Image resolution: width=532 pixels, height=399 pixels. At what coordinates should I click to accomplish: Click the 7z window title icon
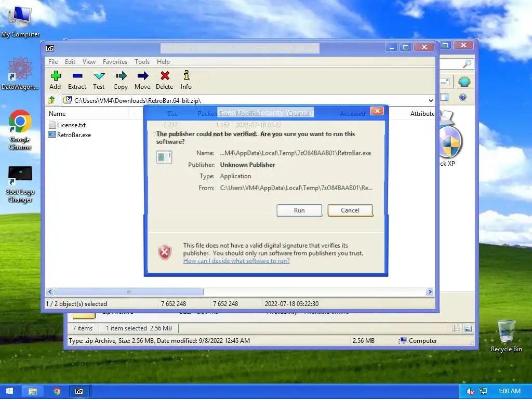(x=50, y=48)
